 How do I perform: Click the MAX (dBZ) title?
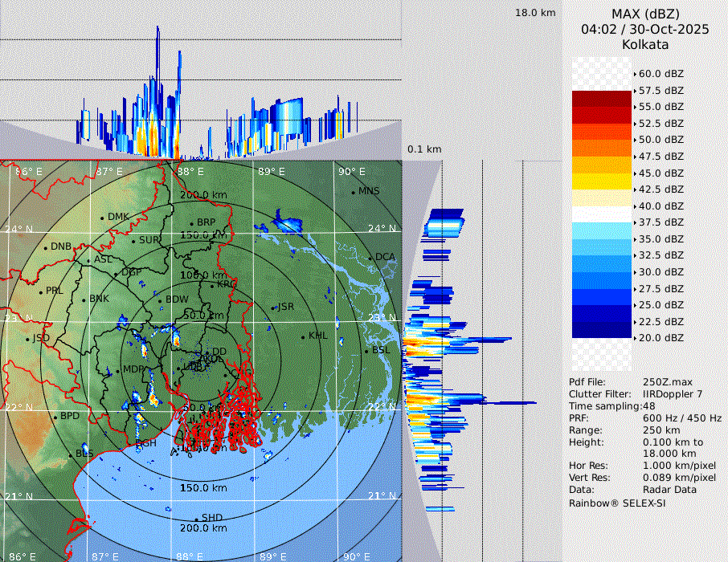[x=645, y=14]
